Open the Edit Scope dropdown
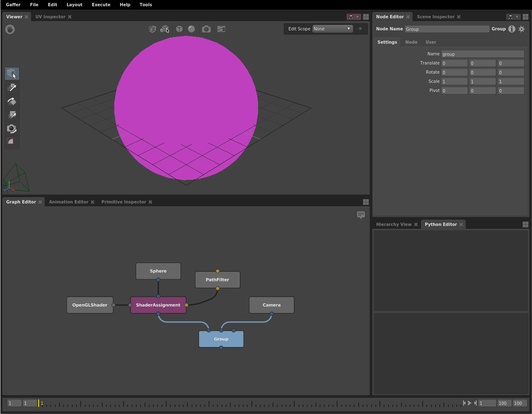Image resolution: width=532 pixels, height=414 pixels. coord(332,29)
